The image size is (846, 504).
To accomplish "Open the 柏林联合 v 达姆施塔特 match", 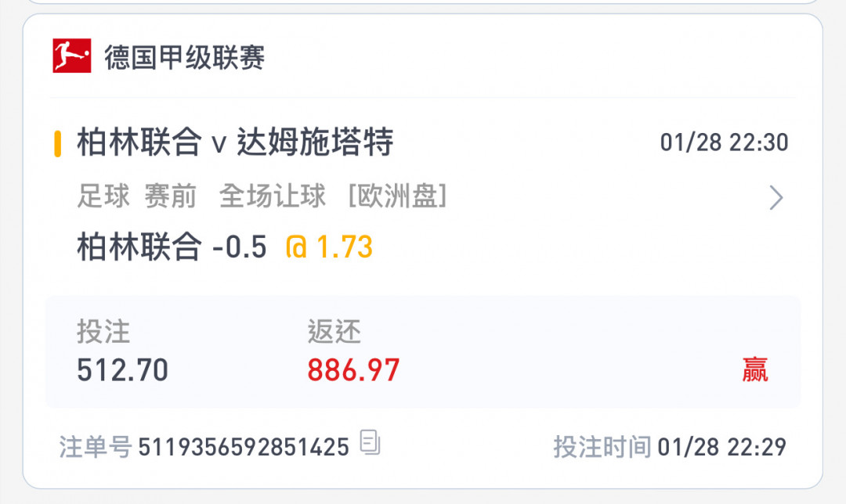I will [x=235, y=142].
